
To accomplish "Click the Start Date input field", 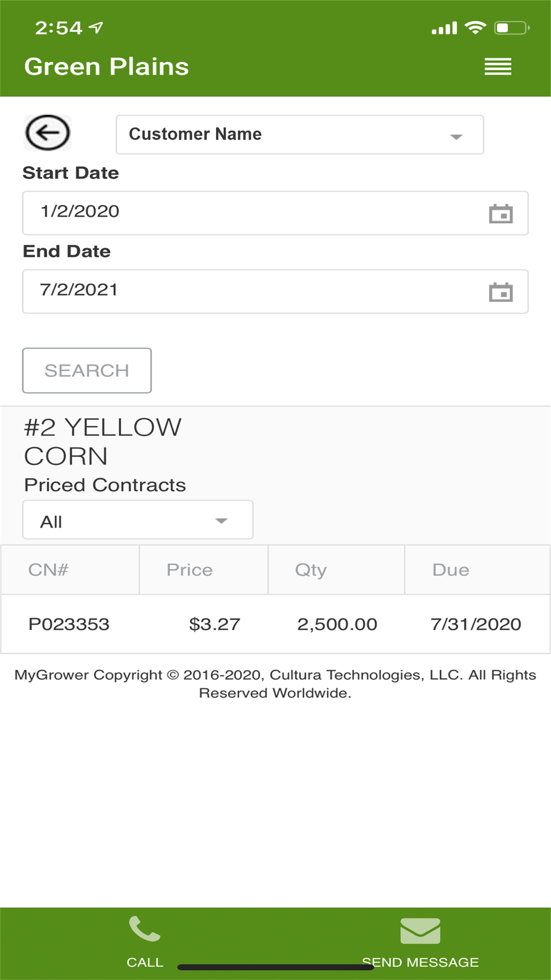I will [x=253, y=213].
